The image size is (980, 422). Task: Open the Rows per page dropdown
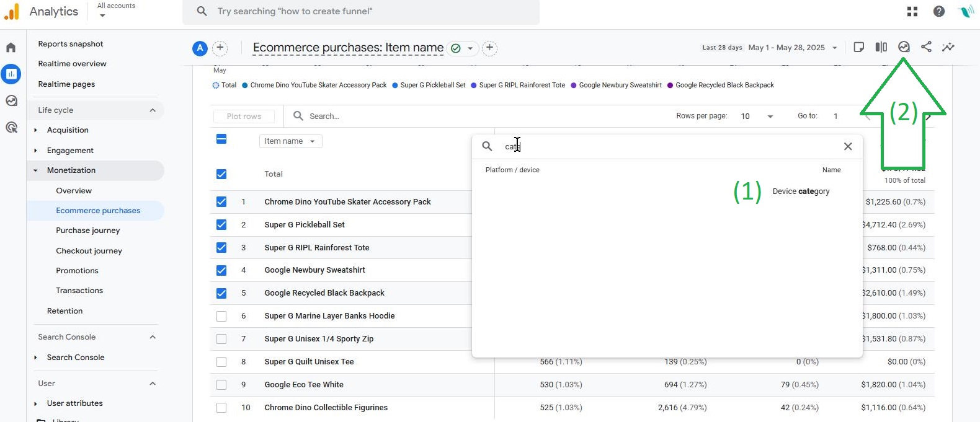coord(757,116)
